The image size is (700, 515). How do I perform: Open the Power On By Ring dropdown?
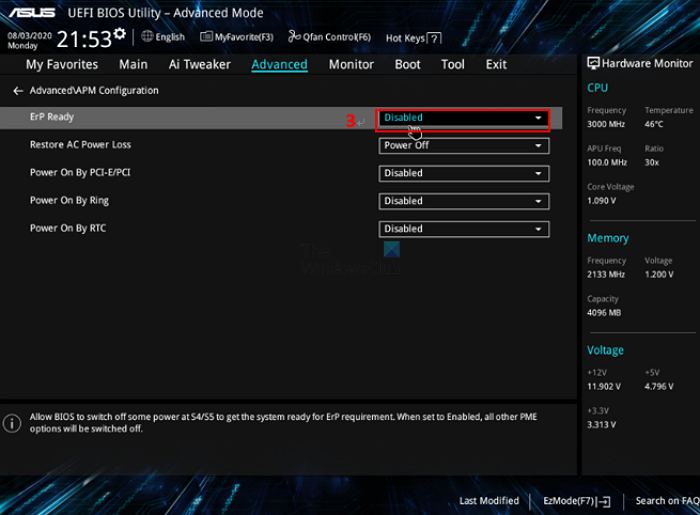click(463, 201)
